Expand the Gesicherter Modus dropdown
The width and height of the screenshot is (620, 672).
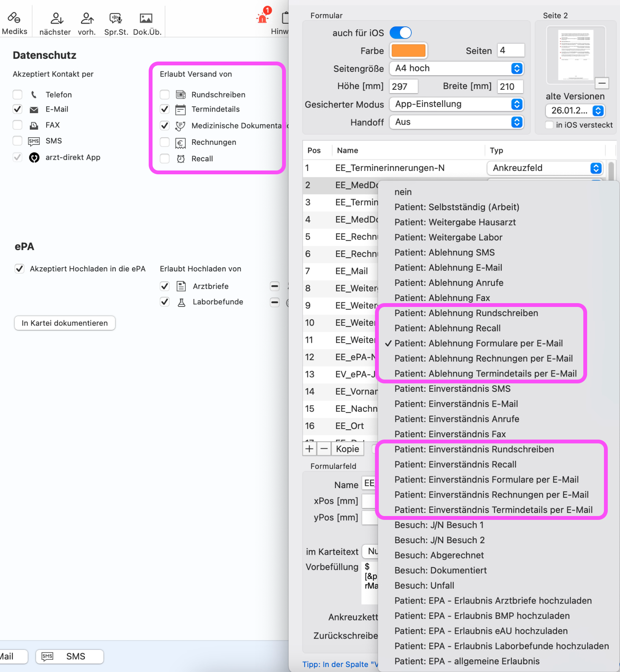pos(456,104)
